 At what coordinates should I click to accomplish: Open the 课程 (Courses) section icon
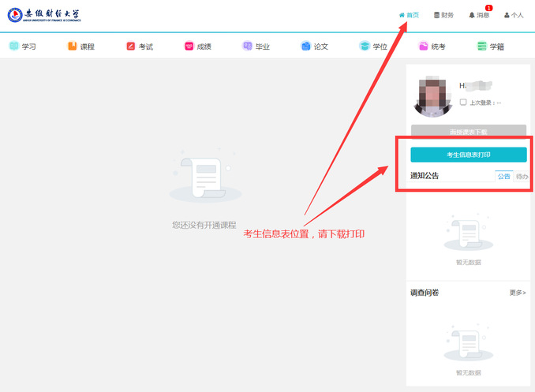73,47
